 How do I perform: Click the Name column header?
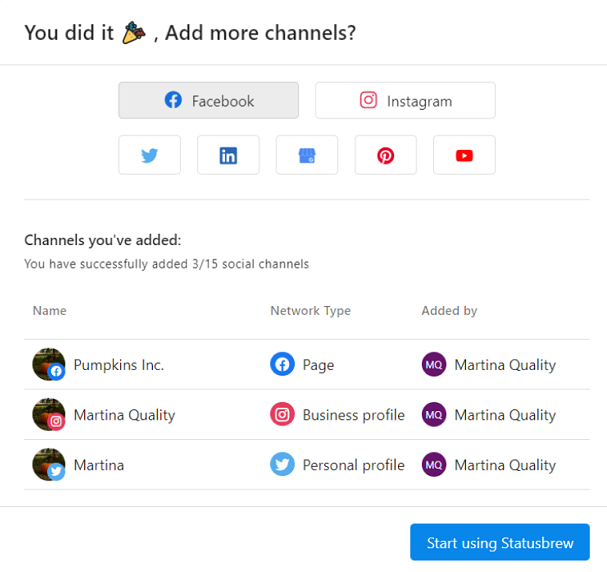pos(50,310)
